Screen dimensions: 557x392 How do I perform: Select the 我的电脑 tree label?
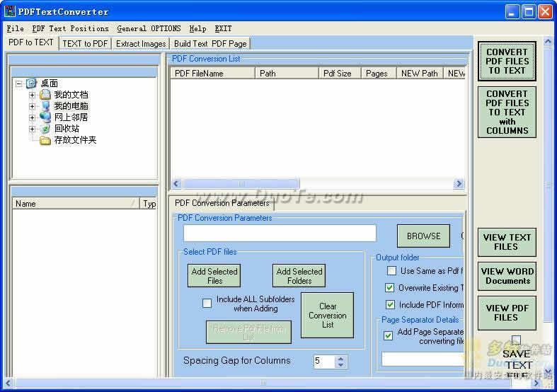coord(71,106)
